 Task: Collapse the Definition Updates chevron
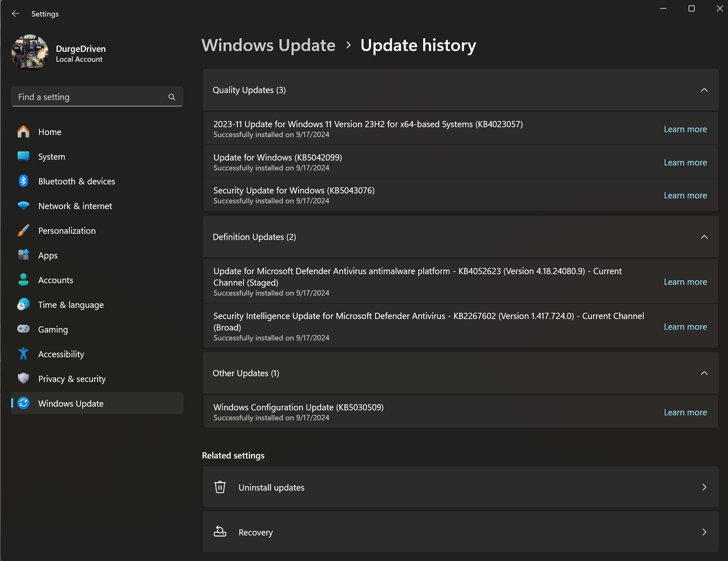click(704, 237)
